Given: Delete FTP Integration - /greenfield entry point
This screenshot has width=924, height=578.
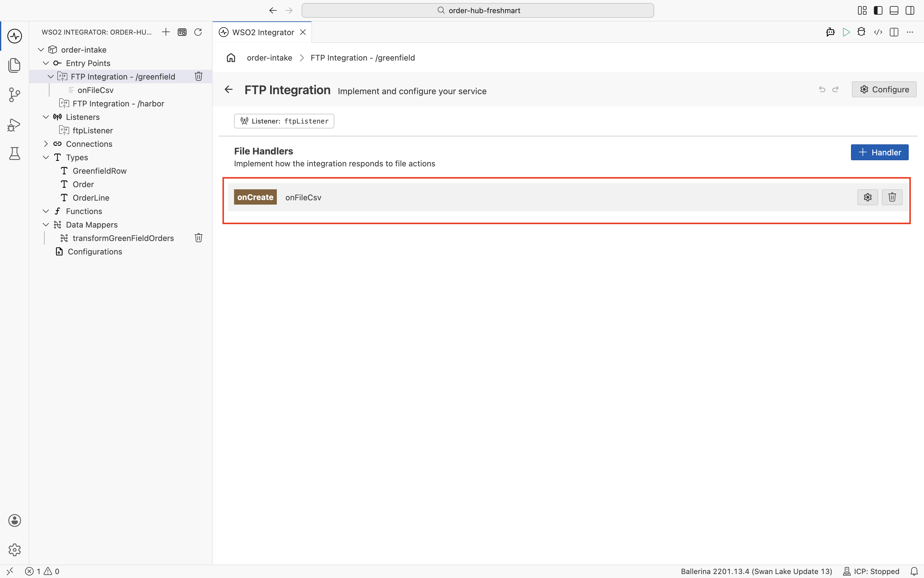Looking at the screenshot, I should pos(199,76).
